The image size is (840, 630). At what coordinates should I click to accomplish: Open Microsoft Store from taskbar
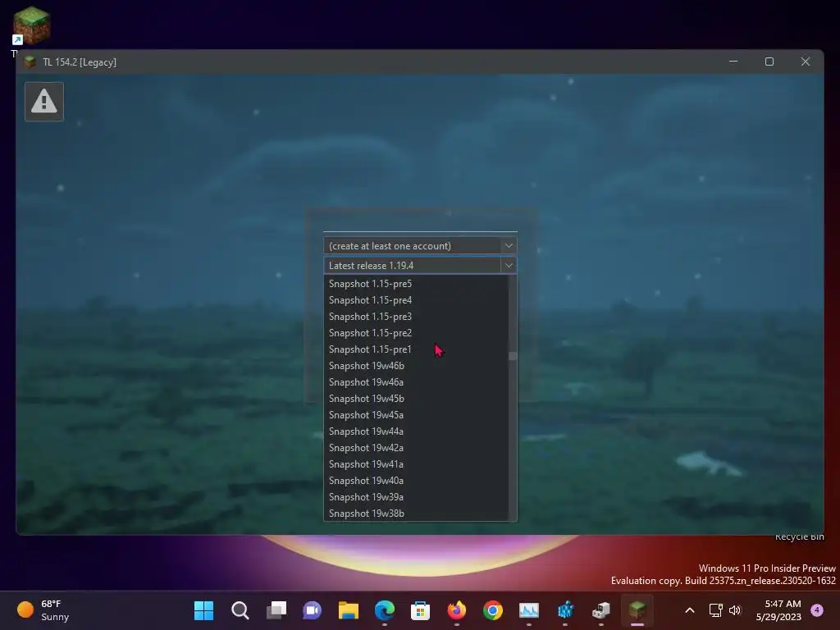[x=421, y=610]
